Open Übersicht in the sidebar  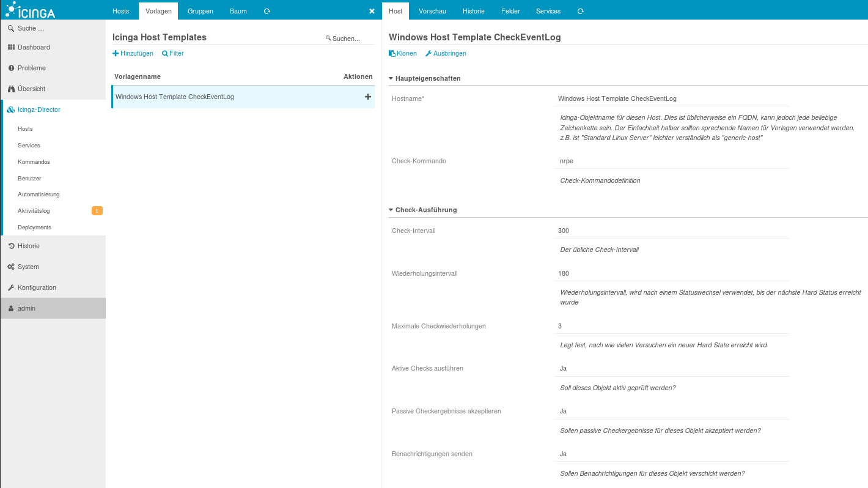[31, 89]
